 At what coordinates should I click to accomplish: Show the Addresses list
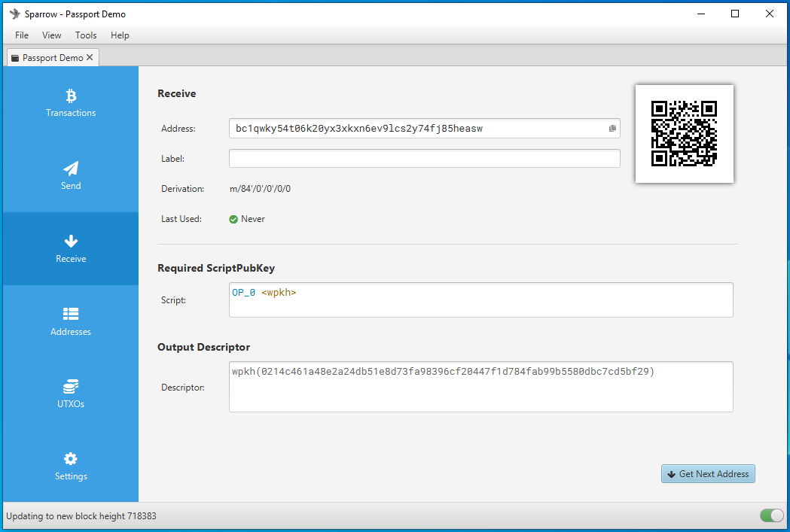pos(71,321)
